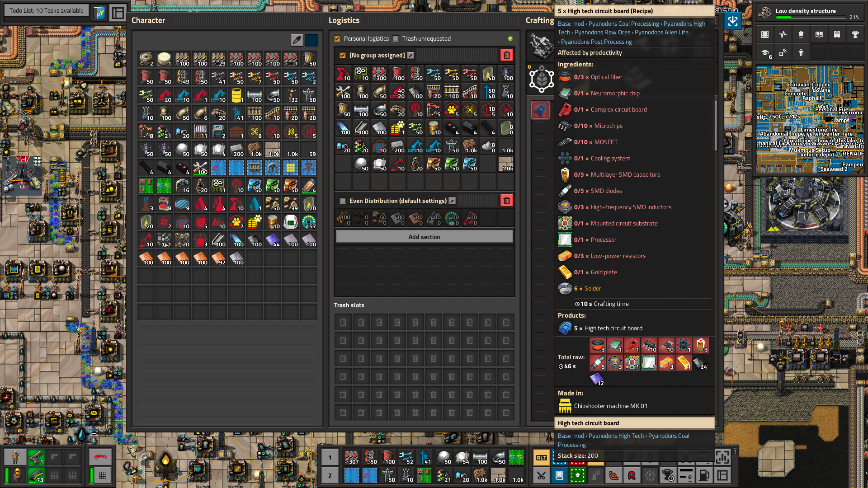This screenshot has width=868, height=488.
Task: Click the Add section button
Action: click(x=424, y=237)
